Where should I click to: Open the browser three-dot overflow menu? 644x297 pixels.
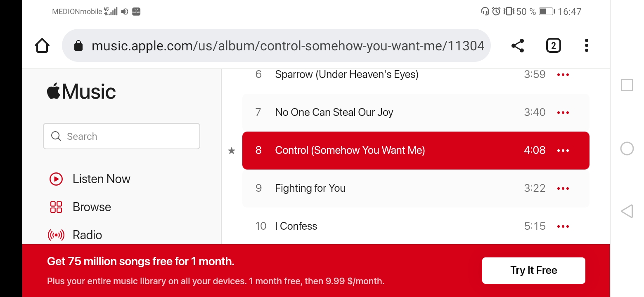[586, 45]
